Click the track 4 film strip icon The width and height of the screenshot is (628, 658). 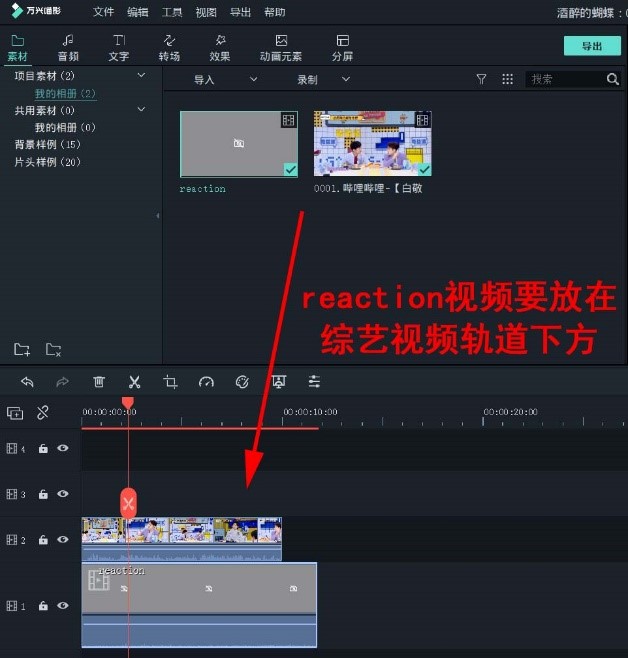(12, 449)
